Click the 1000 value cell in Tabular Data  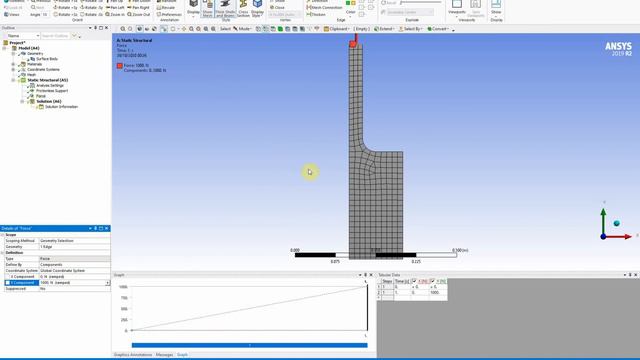point(438,292)
